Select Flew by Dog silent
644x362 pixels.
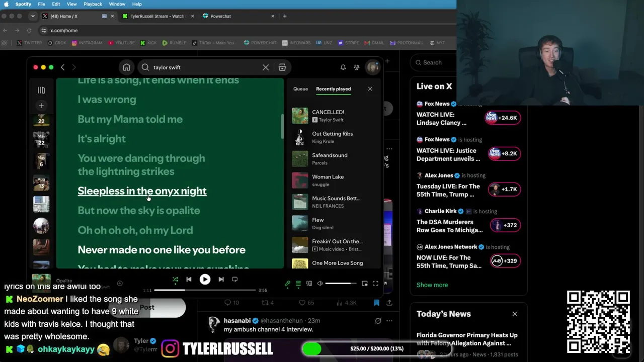pos(334,223)
